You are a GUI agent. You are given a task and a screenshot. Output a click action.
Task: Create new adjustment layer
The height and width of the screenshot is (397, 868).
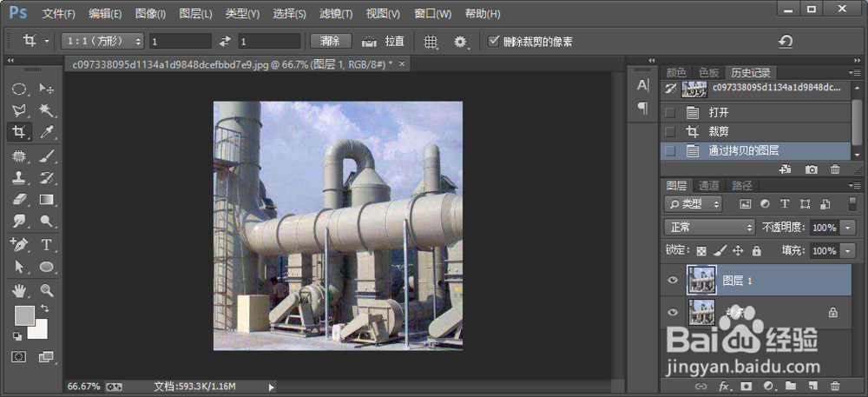768,386
